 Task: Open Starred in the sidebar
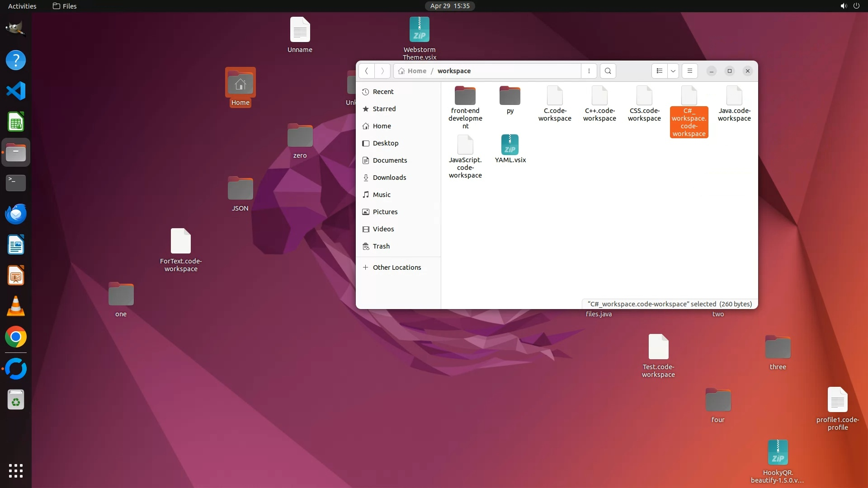pos(384,109)
